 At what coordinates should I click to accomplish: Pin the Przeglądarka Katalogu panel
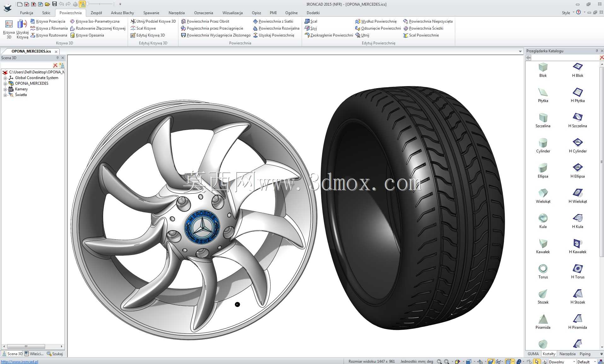click(596, 51)
